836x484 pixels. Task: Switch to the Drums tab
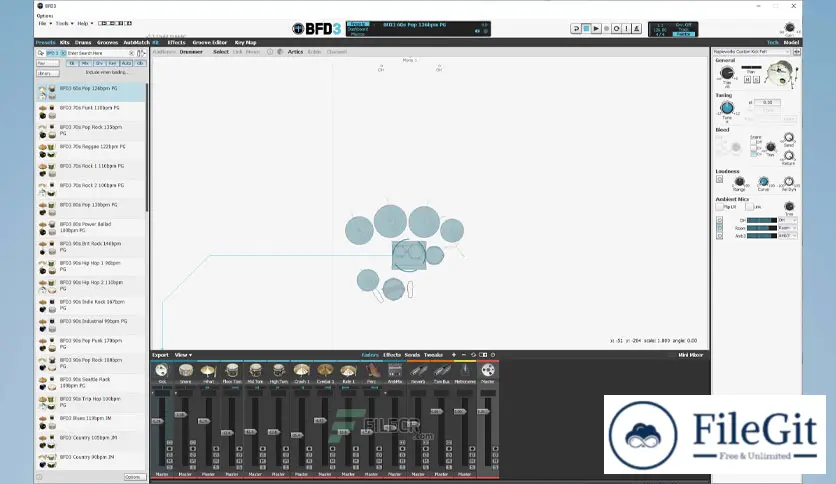83,43
